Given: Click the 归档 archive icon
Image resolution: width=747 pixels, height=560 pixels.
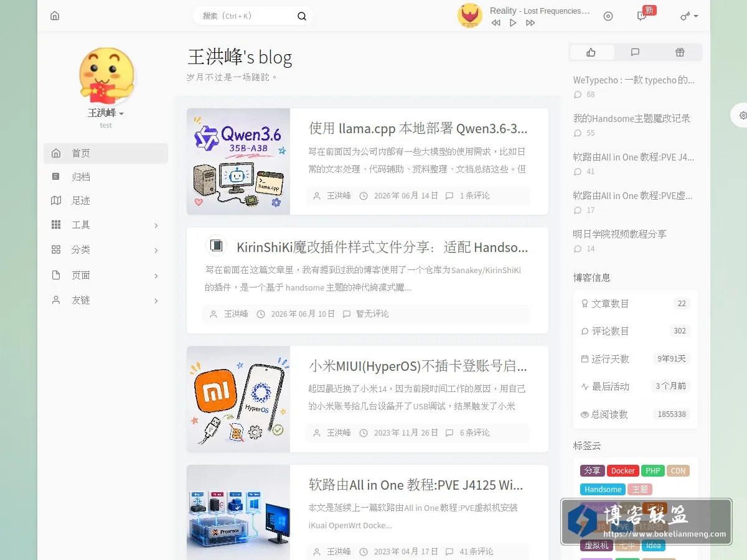Looking at the screenshot, I should [x=56, y=177].
